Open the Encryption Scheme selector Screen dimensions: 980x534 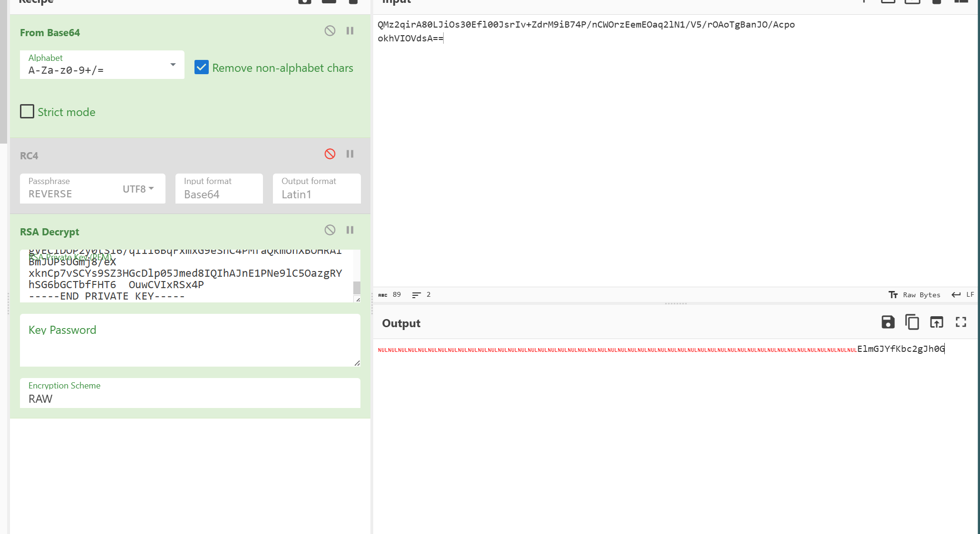190,393
